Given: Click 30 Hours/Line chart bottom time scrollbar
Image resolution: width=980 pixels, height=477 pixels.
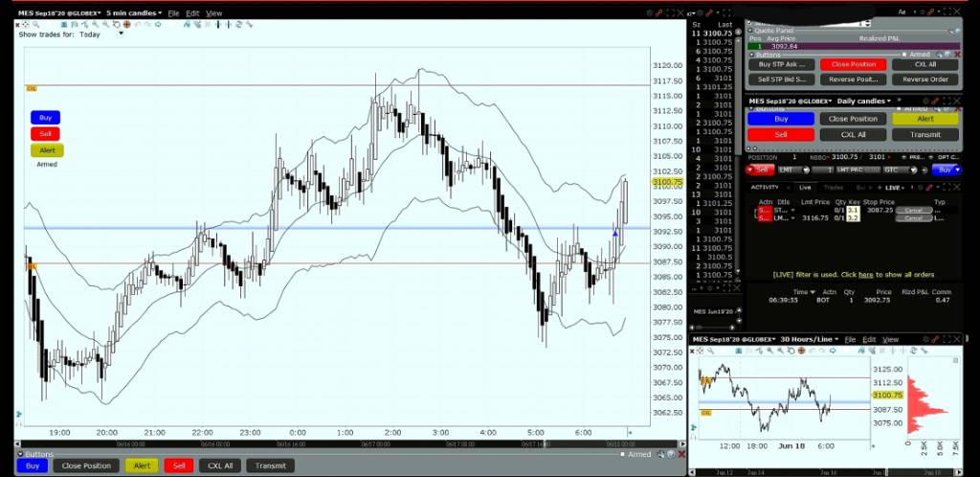Looking at the screenshot, I should pos(825,470).
